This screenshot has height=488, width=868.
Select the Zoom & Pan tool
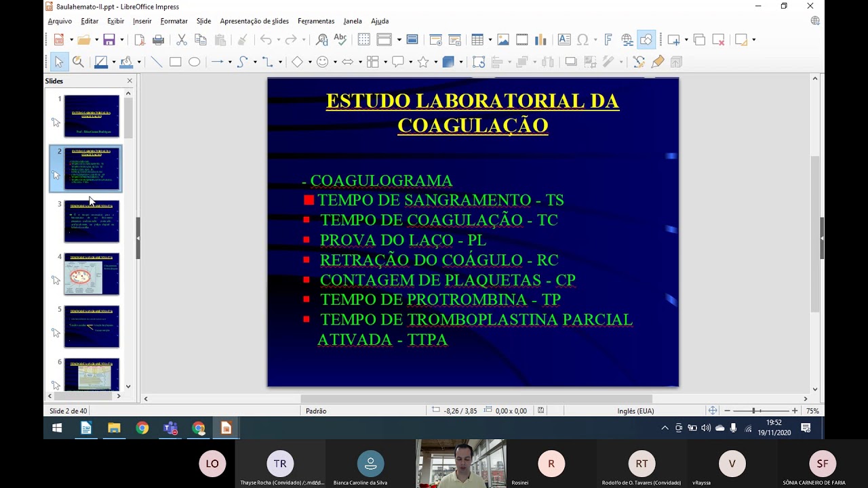(x=78, y=62)
